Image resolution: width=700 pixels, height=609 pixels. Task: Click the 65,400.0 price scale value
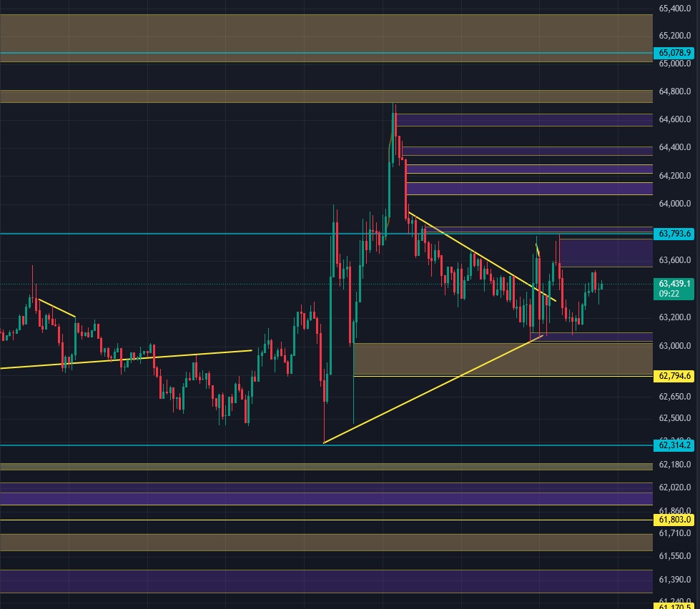coord(674,9)
